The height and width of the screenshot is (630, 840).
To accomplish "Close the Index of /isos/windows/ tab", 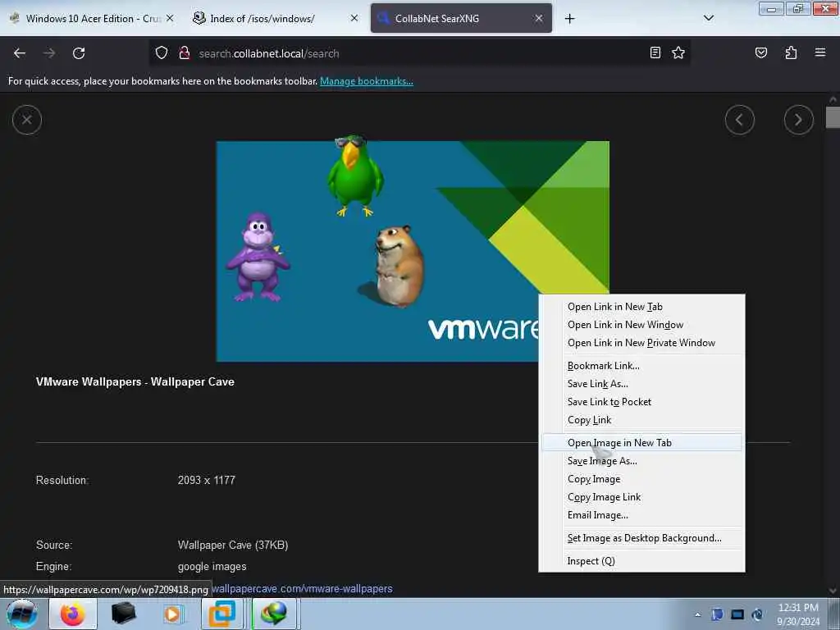I will (354, 18).
